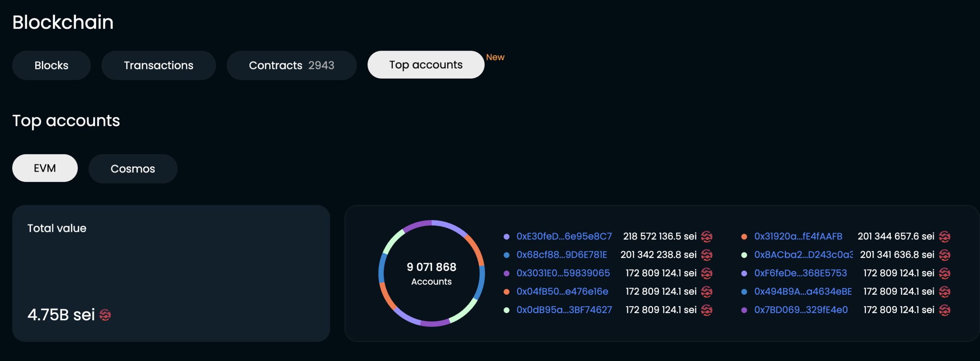Open account 0xF6feDe...368E5753
Screen dimensions: 980x361
pos(800,273)
